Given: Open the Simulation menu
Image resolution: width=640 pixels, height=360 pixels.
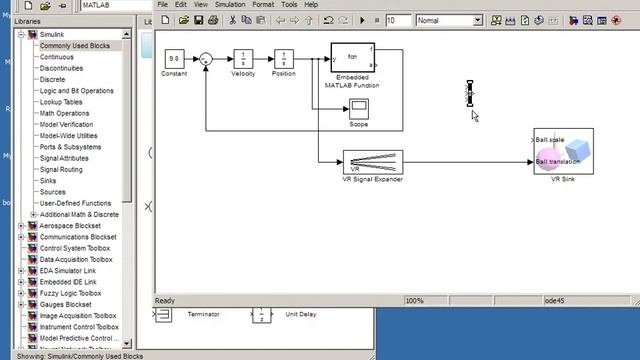Looking at the screenshot, I should pos(230,4).
